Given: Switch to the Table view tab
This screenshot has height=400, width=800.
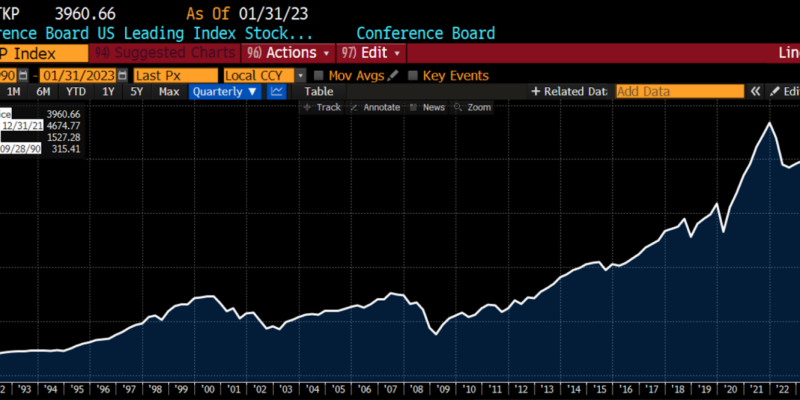Looking at the screenshot, I should pyautogui.click(x=318, y=91).
